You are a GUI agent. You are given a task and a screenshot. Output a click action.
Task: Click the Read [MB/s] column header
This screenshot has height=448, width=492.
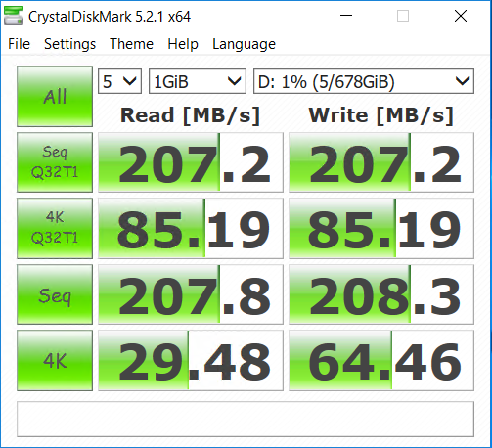coord(190,115)
